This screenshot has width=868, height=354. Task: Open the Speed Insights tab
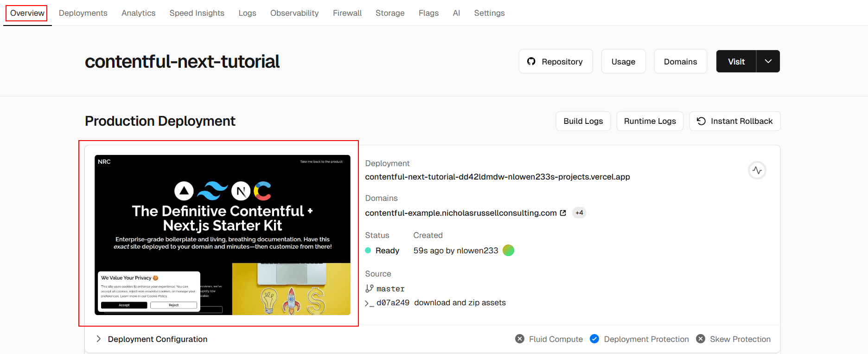tap(197, 13)
